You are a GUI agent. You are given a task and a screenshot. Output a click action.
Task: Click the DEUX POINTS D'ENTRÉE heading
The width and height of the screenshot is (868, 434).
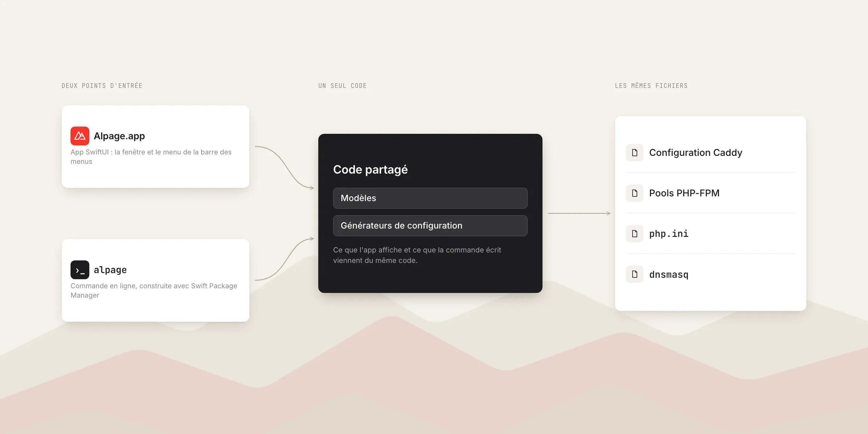[x=102, y=86]
